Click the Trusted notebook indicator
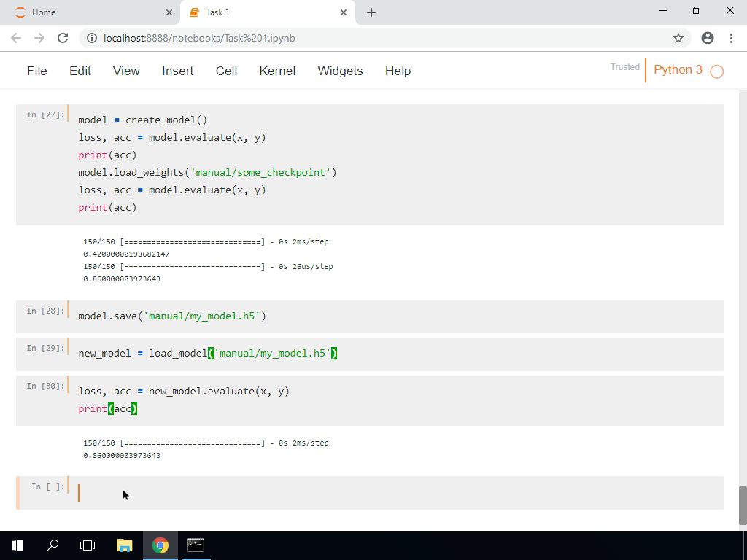This screenshot has width=747, height=560. pyautogui.click(x=625, y=67)
